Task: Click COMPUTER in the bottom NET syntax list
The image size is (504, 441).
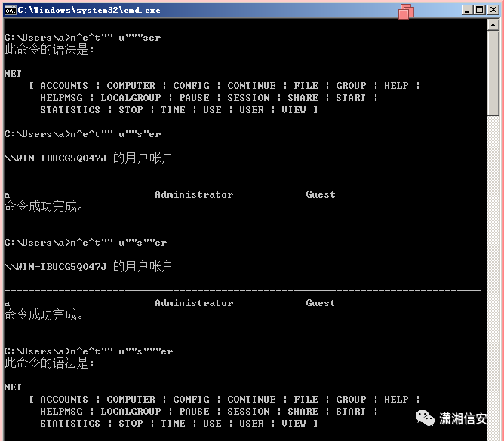Action: coord(131,400)
